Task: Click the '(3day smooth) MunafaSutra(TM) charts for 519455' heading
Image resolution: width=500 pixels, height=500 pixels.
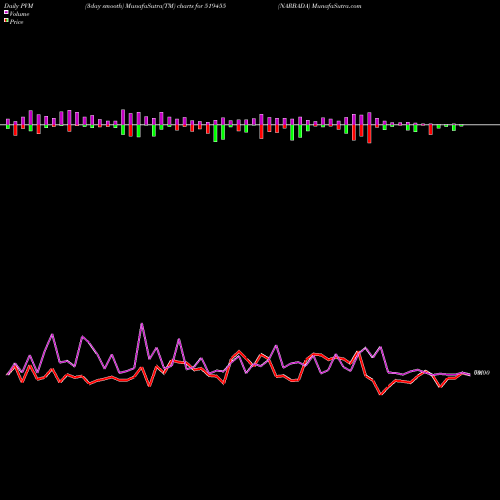Action: point(155,6)
